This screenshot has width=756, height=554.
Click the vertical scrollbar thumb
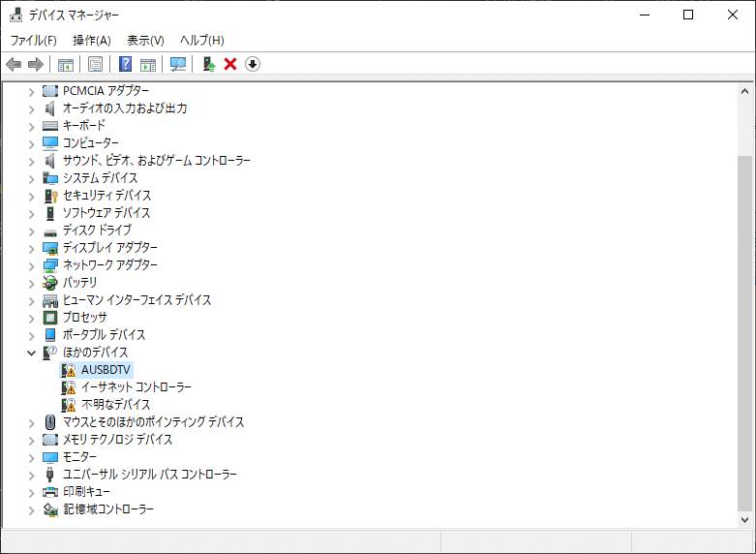pyautogui.click(x=744, y=333)
